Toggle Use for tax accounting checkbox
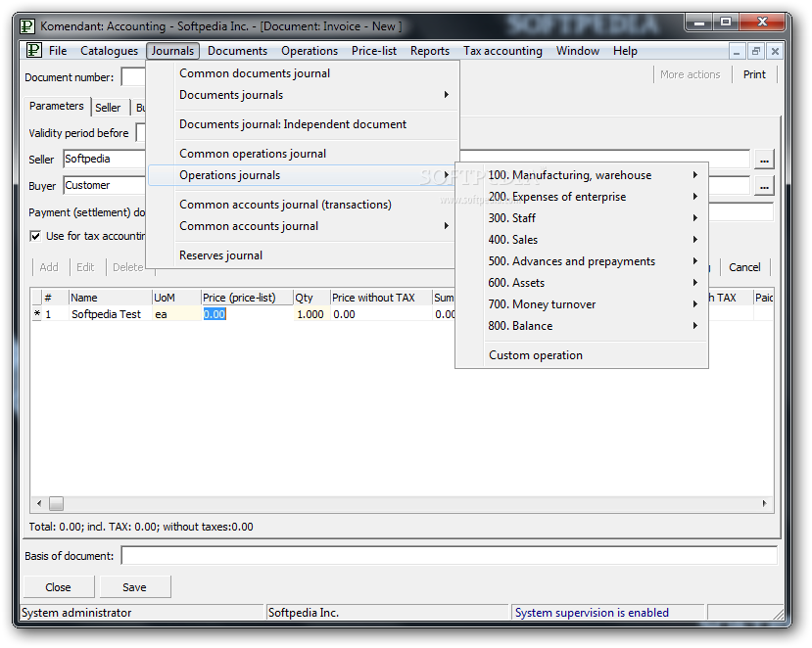The image size is (812, 648). tap(35, 236)
